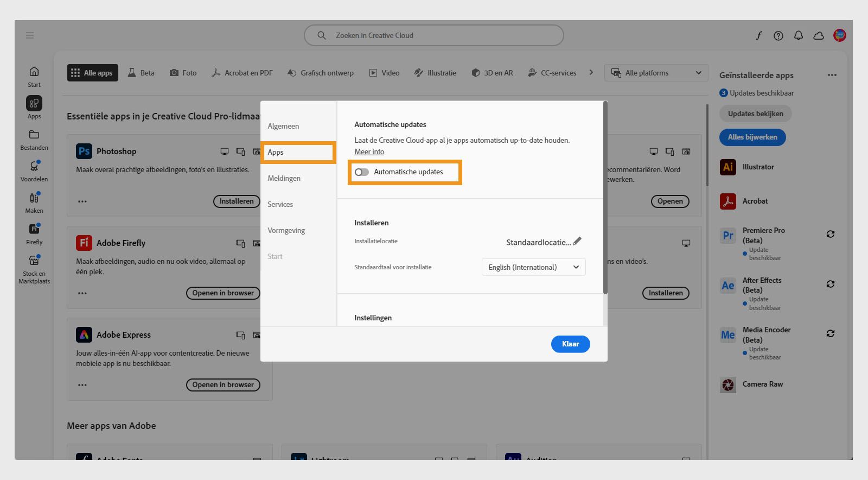Update Media Encoder (Beta) via refresh icon
The height and width of the screenshot is (480, 868).
point(831,333)
